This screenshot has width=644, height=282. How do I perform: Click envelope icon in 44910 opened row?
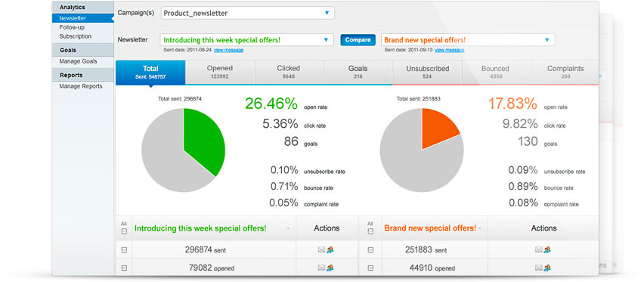[538, 268]
